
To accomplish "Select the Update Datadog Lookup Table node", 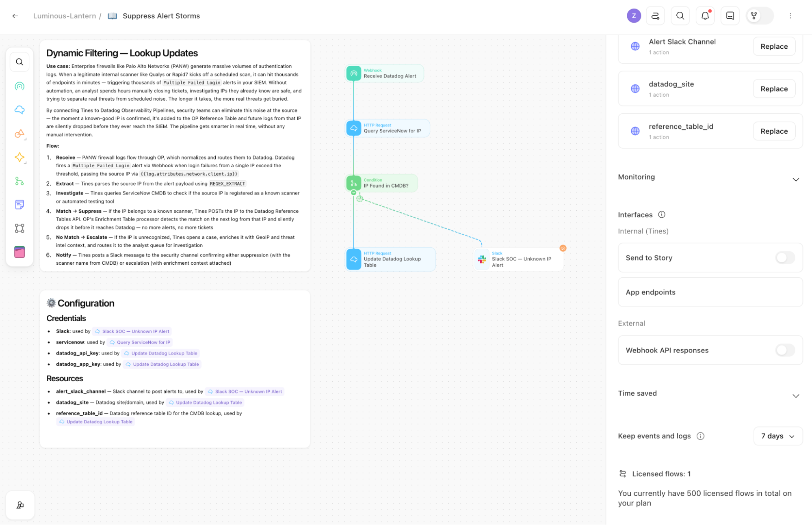I will (x=390, y=259).
